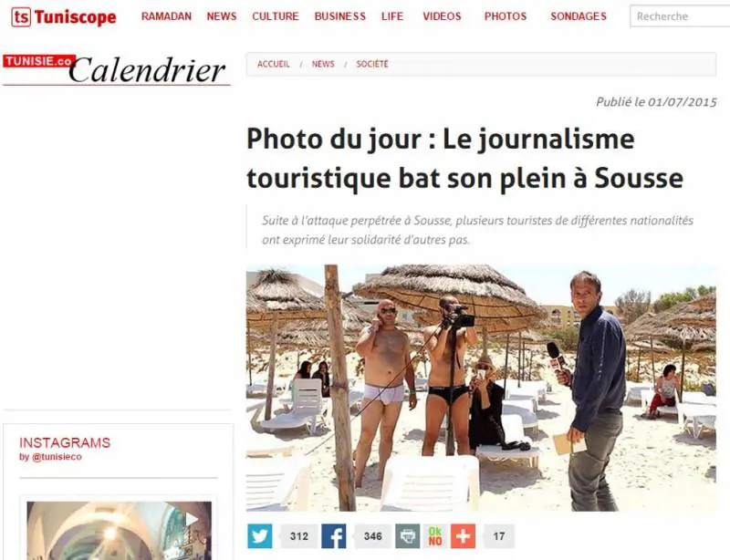Select the BUSINESS menu item
730x560 pixels.
pos(339,16)
